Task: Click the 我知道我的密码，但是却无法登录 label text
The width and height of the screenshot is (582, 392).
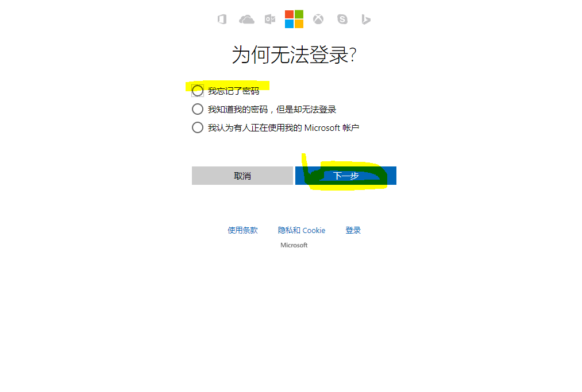Action: (272, 110)
